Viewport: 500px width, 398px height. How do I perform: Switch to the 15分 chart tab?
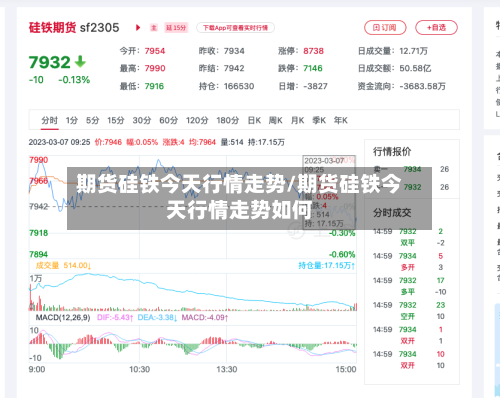pos(116,120)
